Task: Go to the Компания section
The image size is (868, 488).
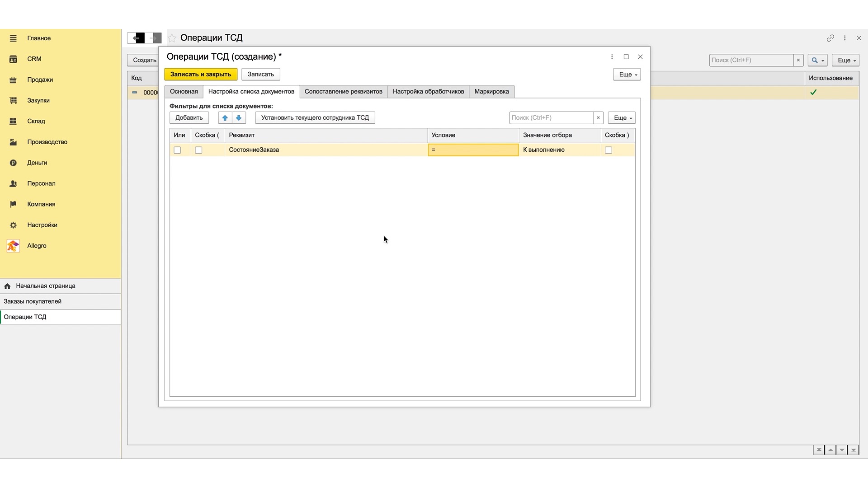Action: [41, 205]
